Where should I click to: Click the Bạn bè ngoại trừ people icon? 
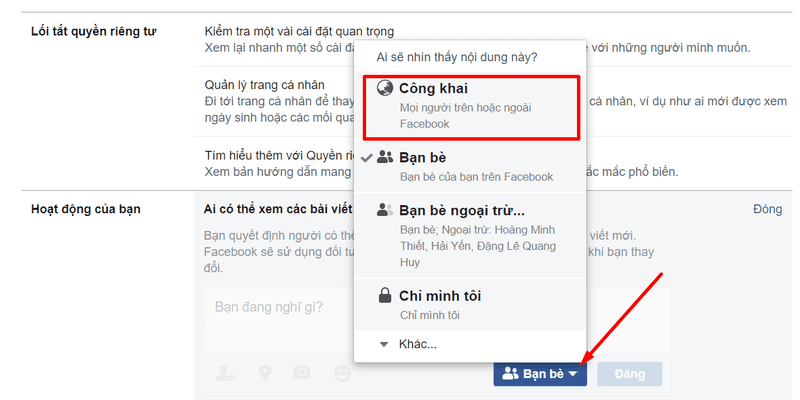point(385,209)
